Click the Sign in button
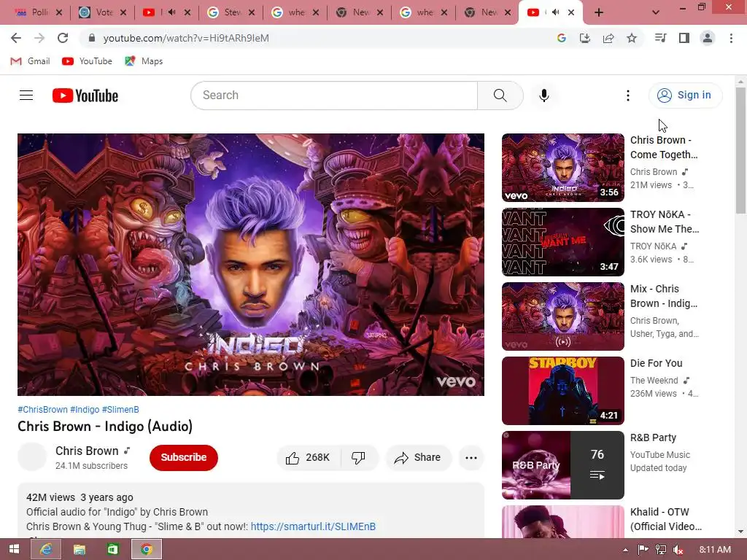The width and height of the screenshot is (747, 560). (x=685, y=96)
